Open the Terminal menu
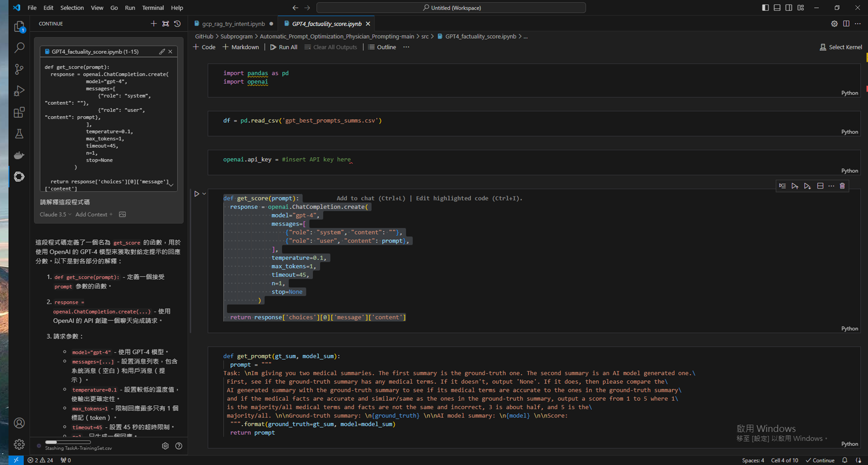 coord(153,8)
